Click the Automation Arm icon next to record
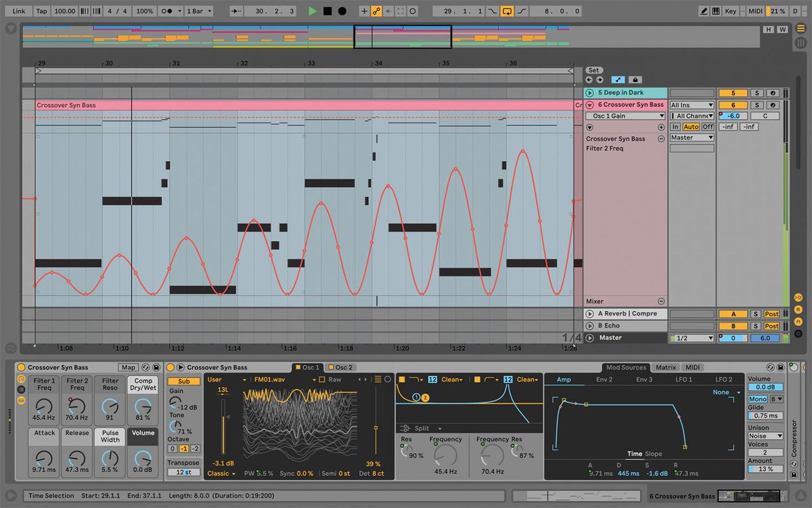The height and width of the screenshot is (508, 812). [376, 11]
